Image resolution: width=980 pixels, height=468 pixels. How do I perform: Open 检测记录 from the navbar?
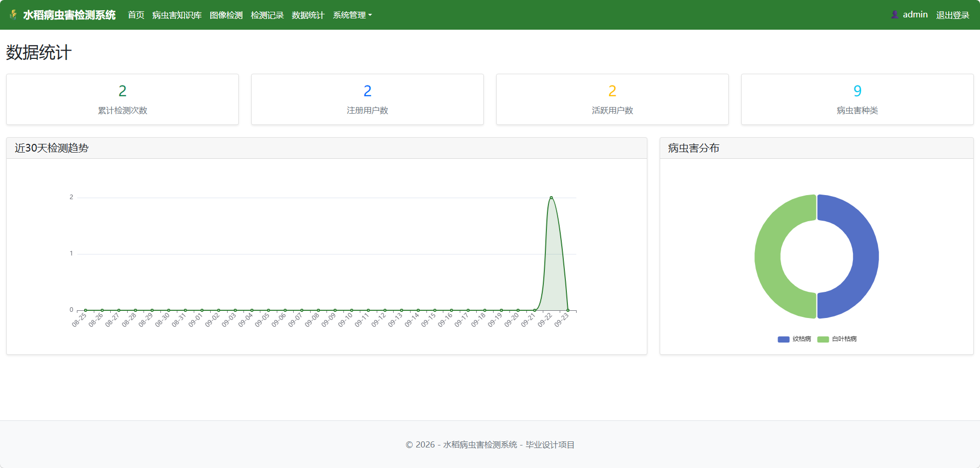[267, 15]
